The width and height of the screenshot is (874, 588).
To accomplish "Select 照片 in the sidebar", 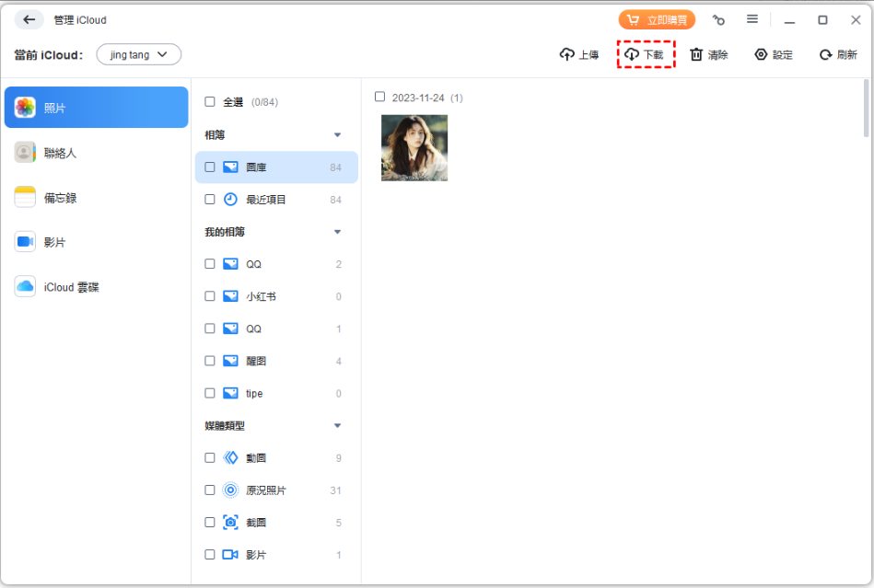I will (x=97, y=108).
